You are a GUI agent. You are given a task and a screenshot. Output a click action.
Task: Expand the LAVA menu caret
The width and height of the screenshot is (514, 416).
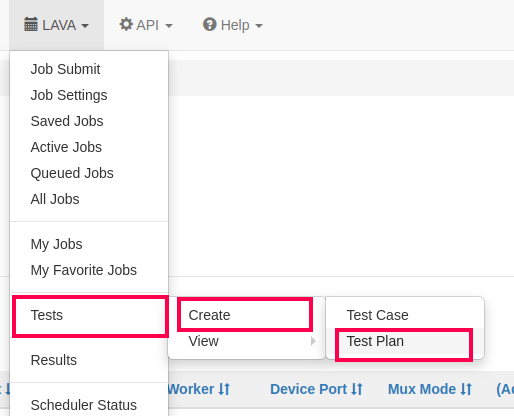[x=85, y=26]
